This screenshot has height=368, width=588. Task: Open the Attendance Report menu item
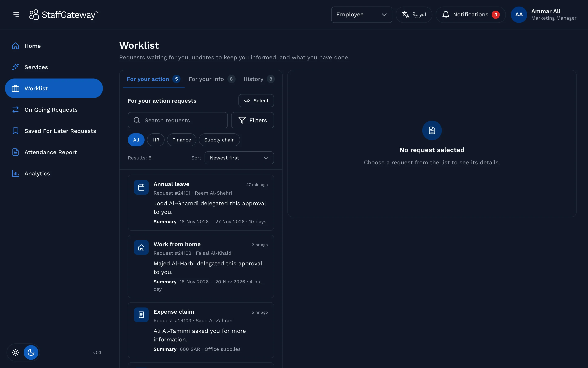pyautogui.click(x=54, y=152)
